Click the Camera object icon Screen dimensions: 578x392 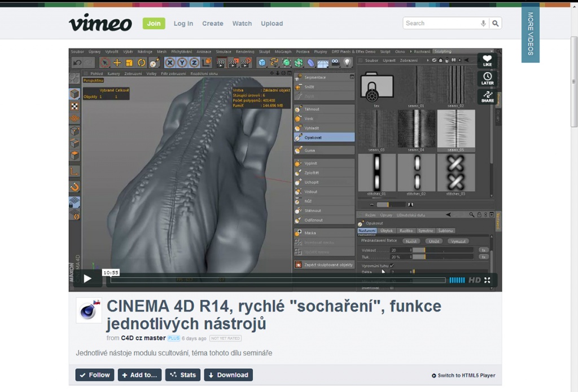coord(335,62)
